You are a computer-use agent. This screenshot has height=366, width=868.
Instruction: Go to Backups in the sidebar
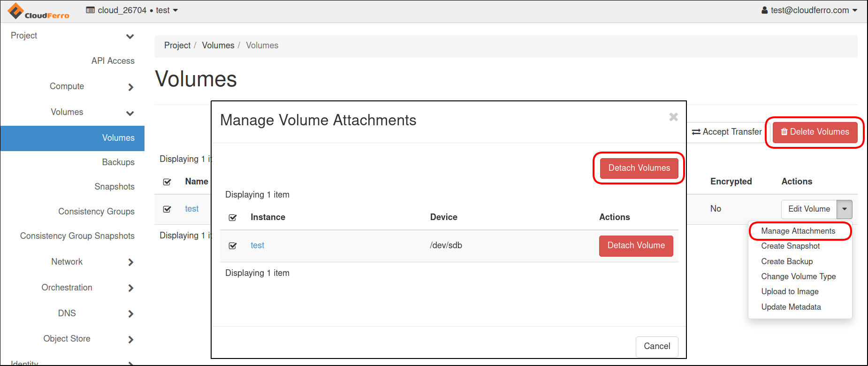pyautogui.click(x=118, y=162)
